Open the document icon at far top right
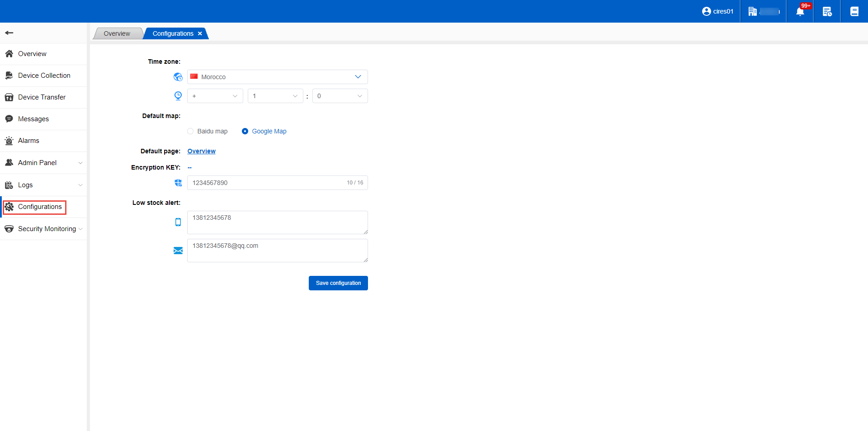Image resolution: width=868 pixels, height=431 pixels. [x=854, y=11]
